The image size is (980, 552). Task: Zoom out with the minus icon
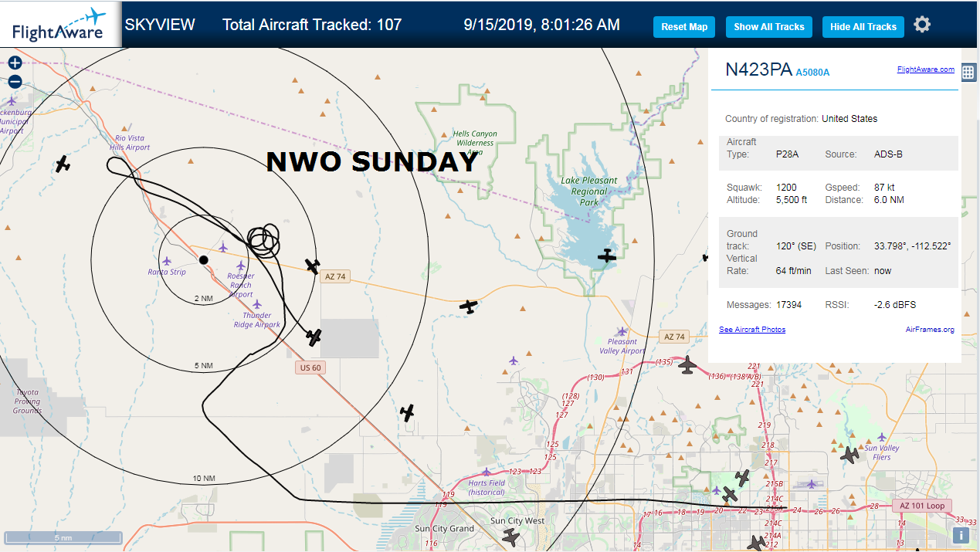tap(15, 81)
